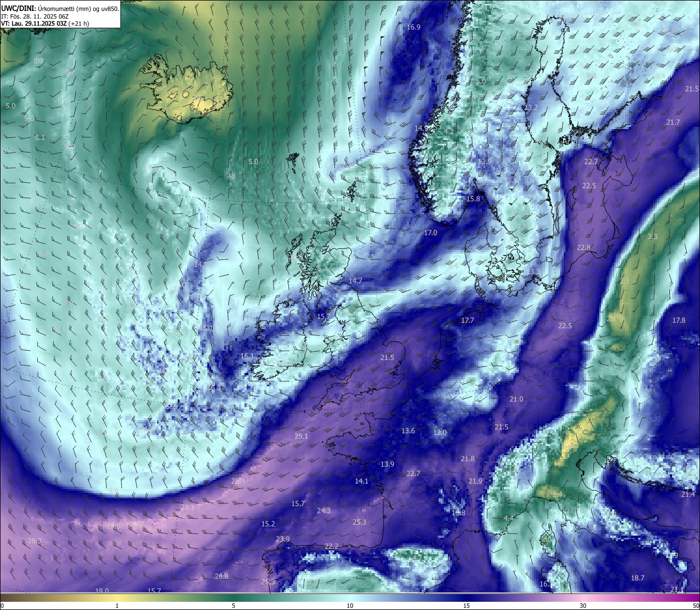The height and width of the screenshot is (610, 700).
Task: Click the 21.9 value over the Alps region
Action: pyautogui.click(x=475, y=481)
